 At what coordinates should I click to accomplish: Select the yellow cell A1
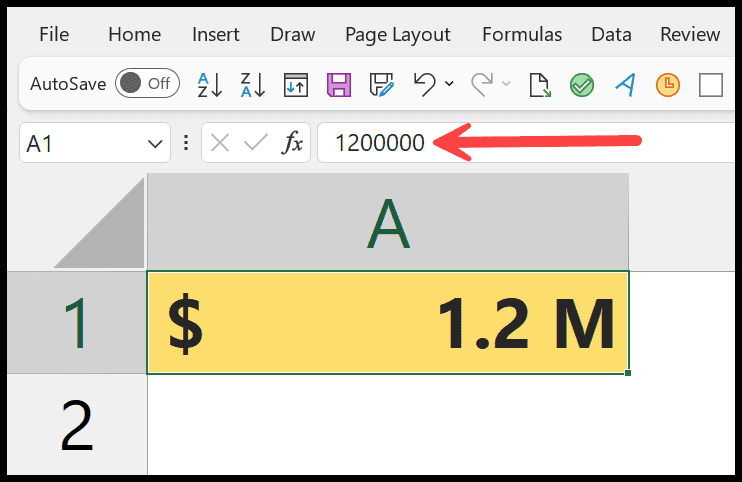388,323
